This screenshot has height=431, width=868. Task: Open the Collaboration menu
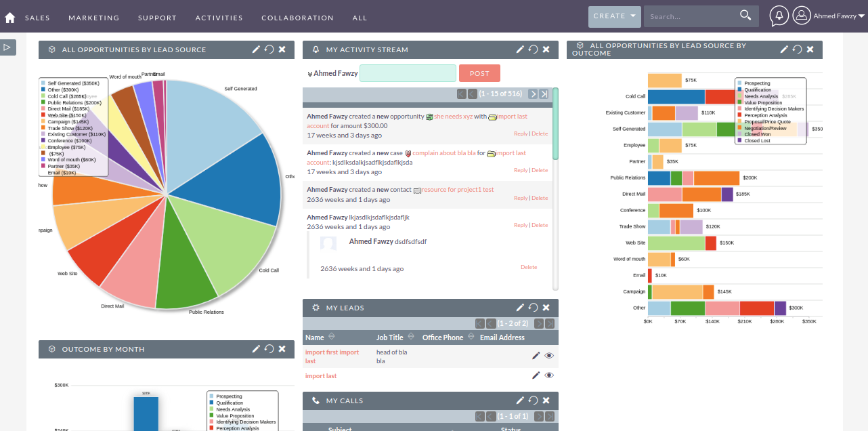(297, 18)
